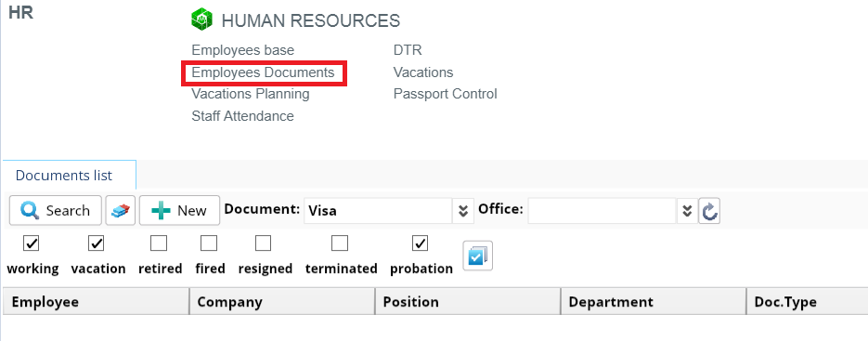Go to Vacations Planning

[251, 94]
